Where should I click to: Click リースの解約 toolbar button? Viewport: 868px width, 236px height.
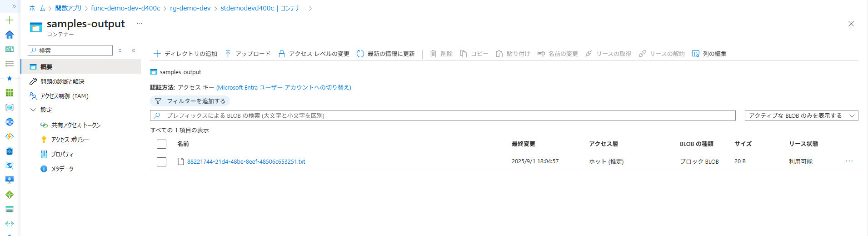(x=662, y=54)
